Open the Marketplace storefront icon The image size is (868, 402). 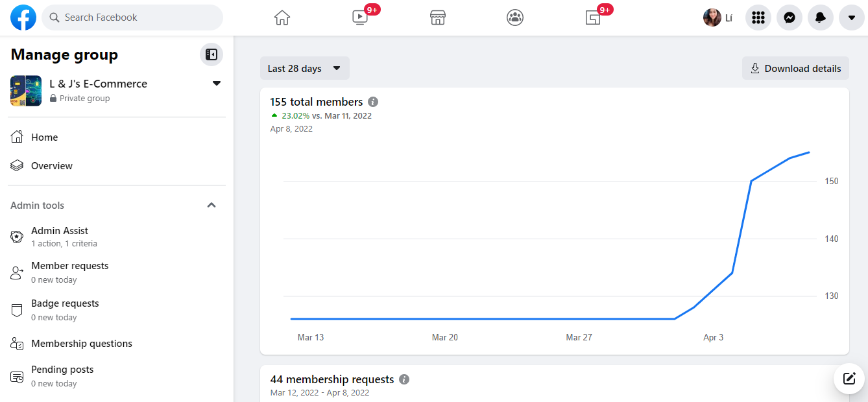point(438,18)
